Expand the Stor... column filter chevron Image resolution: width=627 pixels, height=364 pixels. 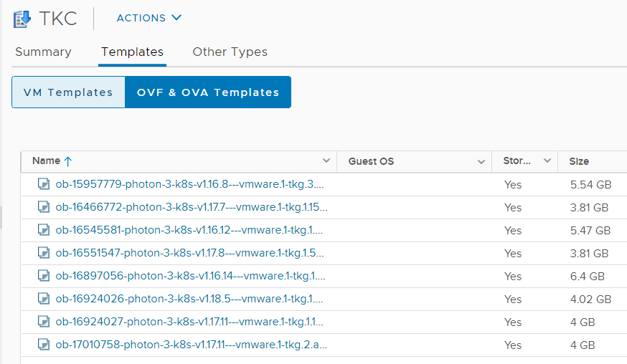547,161
